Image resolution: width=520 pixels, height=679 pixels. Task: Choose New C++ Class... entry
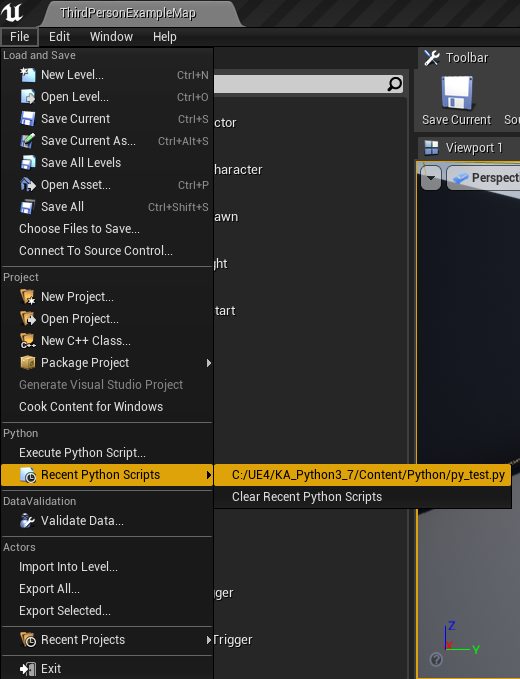coord(107,341)
